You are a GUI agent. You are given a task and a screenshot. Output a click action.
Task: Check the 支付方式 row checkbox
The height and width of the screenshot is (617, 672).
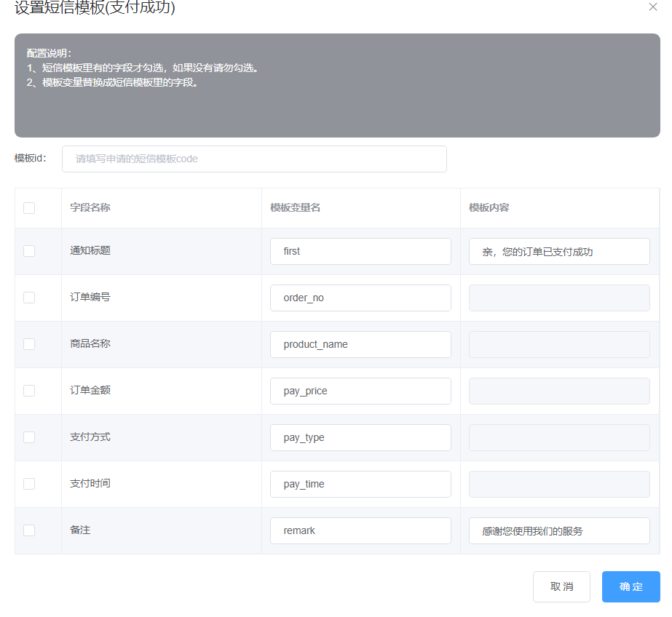pos(29,437)
